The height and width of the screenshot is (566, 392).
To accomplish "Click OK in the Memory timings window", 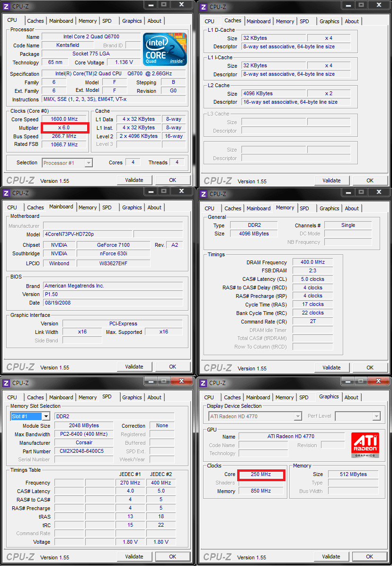I will click(x=370, y=368).
